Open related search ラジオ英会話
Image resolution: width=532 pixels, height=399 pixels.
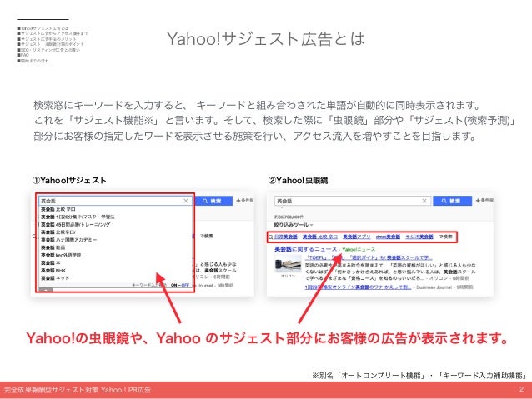(x=419, y=237)
